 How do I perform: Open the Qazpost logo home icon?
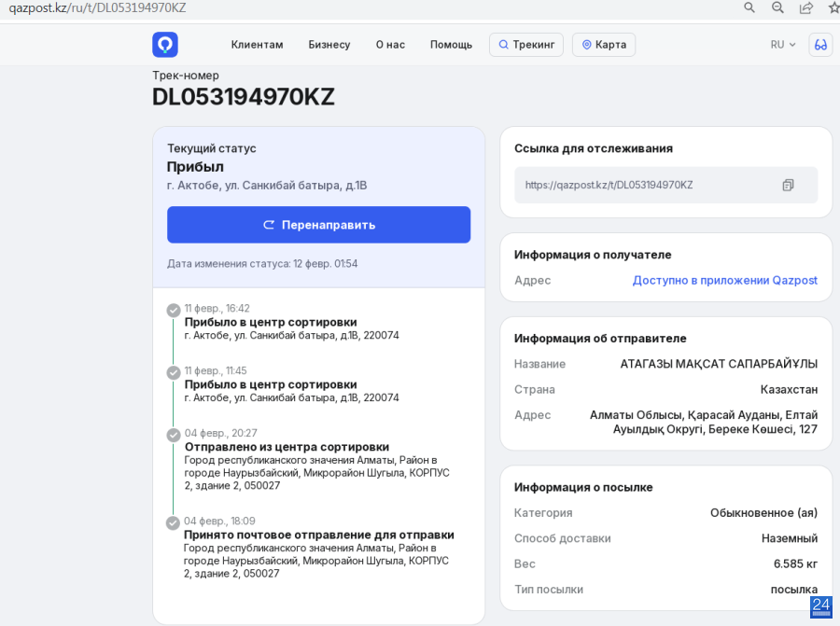(165, 45)
